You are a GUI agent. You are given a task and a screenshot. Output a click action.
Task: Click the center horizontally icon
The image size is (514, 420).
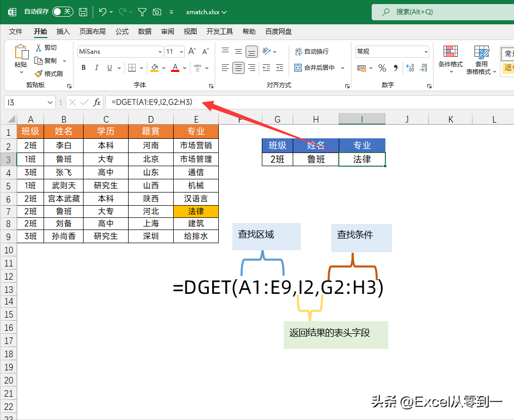tap(239, 68)
